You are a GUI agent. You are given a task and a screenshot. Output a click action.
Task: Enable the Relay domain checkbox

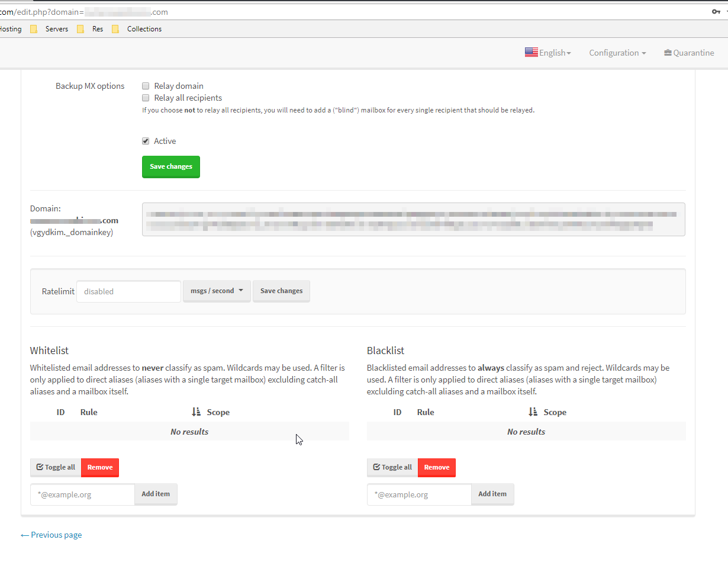click(146, 86)
